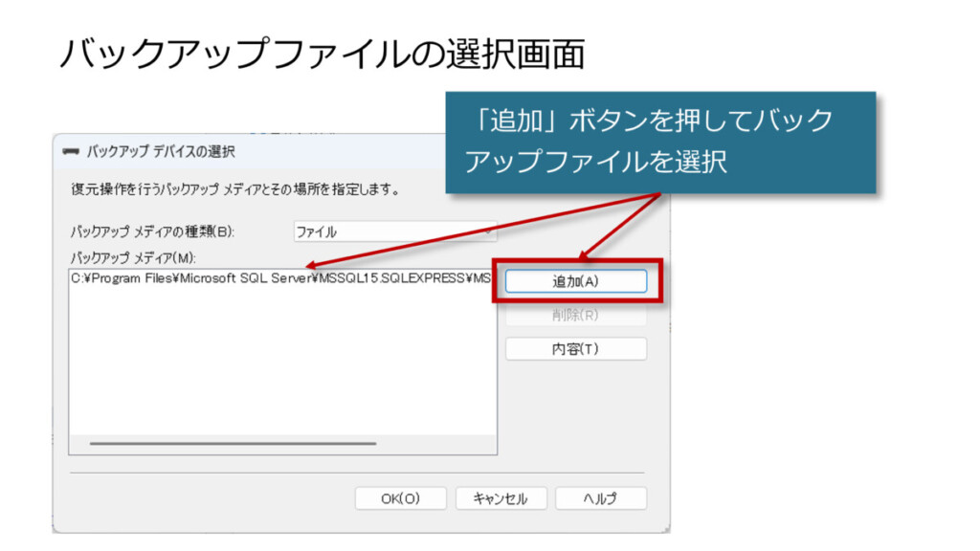Click the slide heading バックアップファイルの選択画面
Viewport: 980px width, 551px height.
tap(321, 53)
